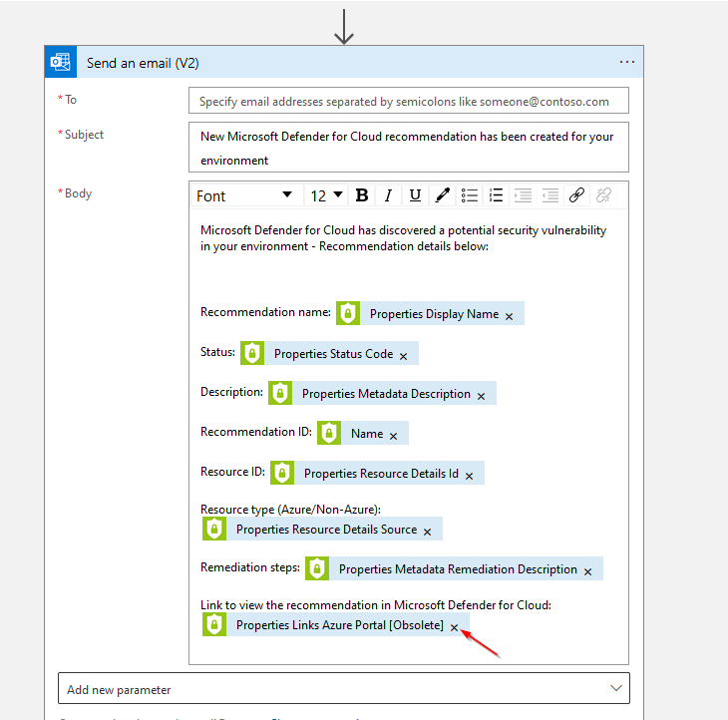Click the Link to view the recommendation text

pyautogui.click(x=376, y=605)
